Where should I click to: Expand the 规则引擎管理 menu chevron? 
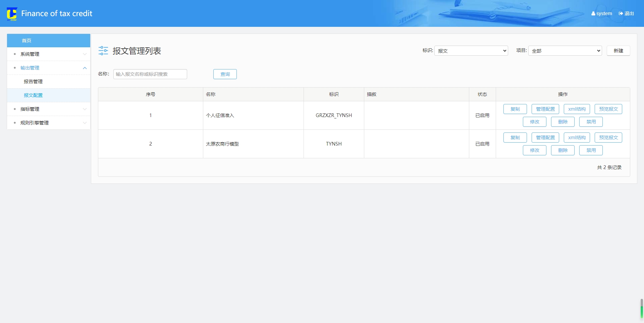click(85, 123)
